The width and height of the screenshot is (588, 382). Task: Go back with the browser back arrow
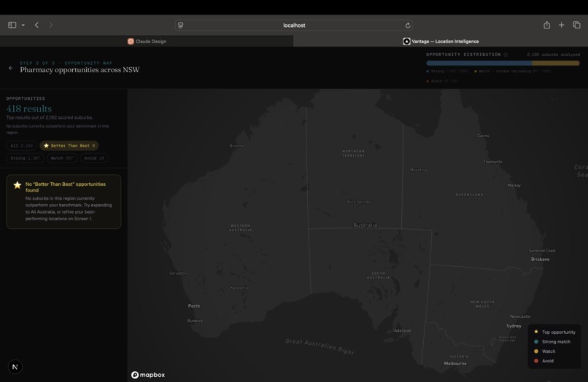pyautogui.click(x=36, y=25)
